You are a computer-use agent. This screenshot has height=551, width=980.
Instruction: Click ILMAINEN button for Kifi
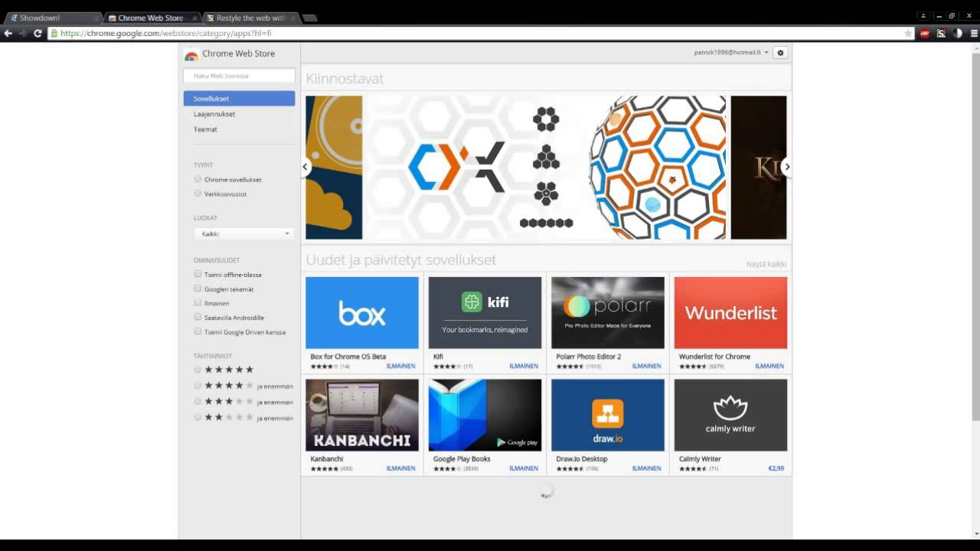[524, 366]
